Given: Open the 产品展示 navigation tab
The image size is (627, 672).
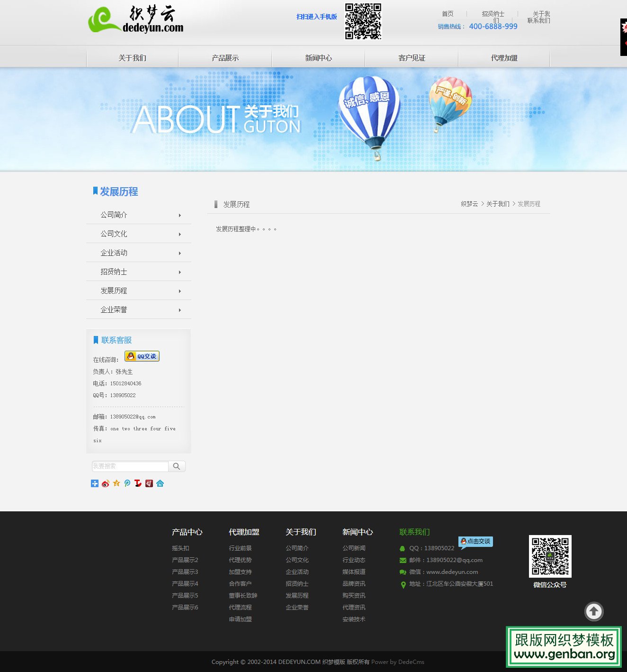Looking at the screenshot, I should click(225, 58).
